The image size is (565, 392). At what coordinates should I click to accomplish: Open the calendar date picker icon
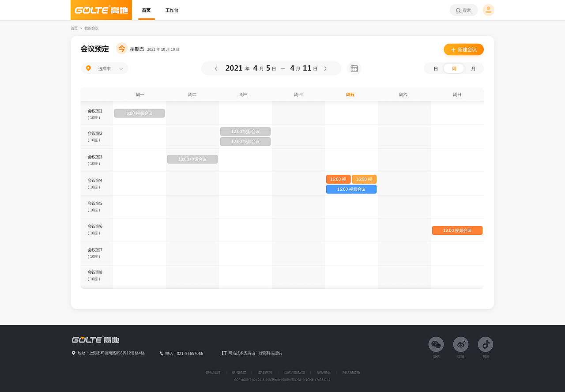[354, 68]
